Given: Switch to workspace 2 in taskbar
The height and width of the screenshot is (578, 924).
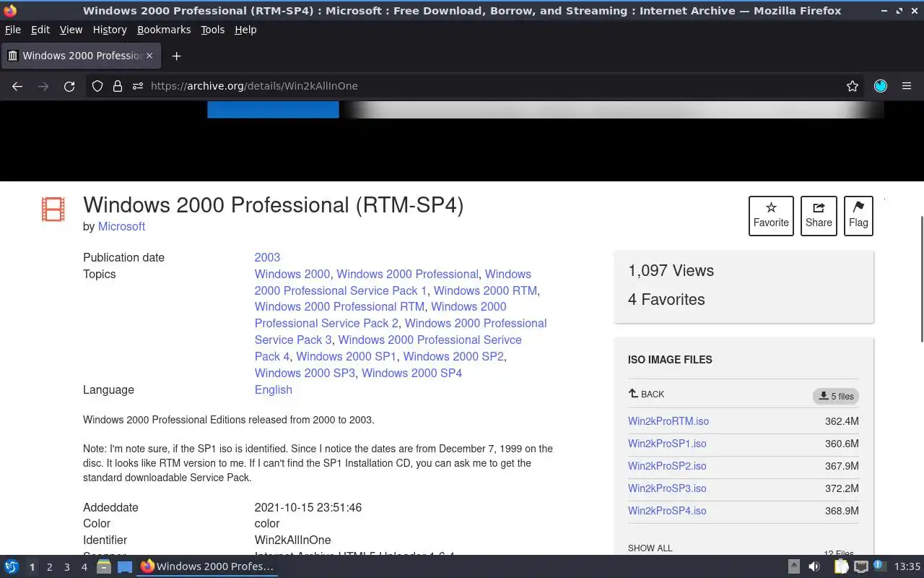Looking at the screenshot, I should click(x=49, y=567).
